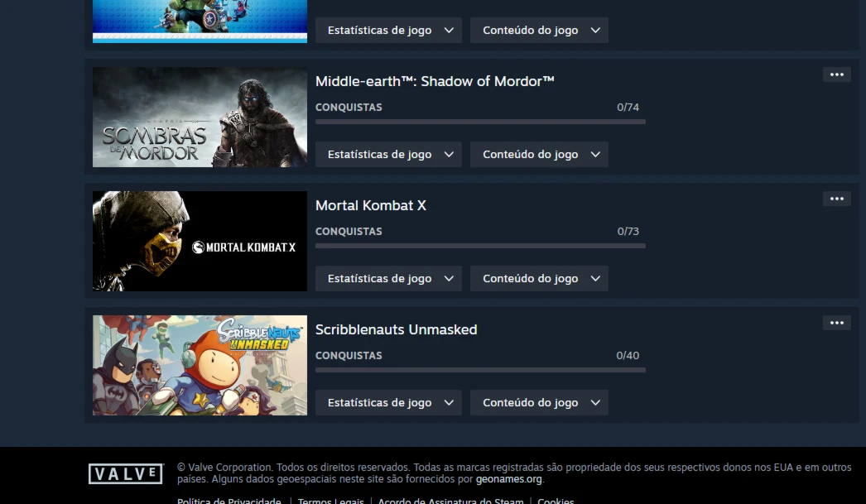The width and height of the screenshot is (866, 504).
Task: Expand Conteúdo do jogo for Shadow of Mordor
Action: click(539, 155)
